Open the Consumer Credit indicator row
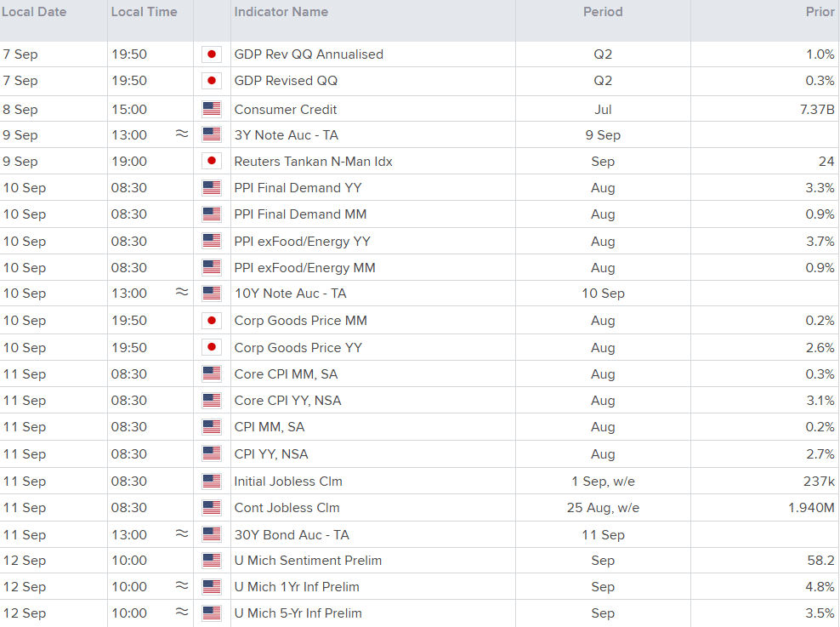 click(286, 110)
